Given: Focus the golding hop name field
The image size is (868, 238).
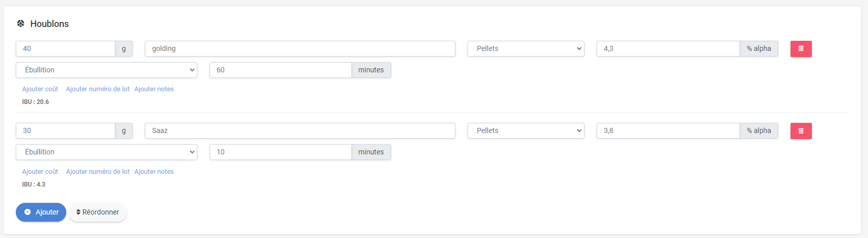Looking at the screenshot, I should click(x=300, y=48).
